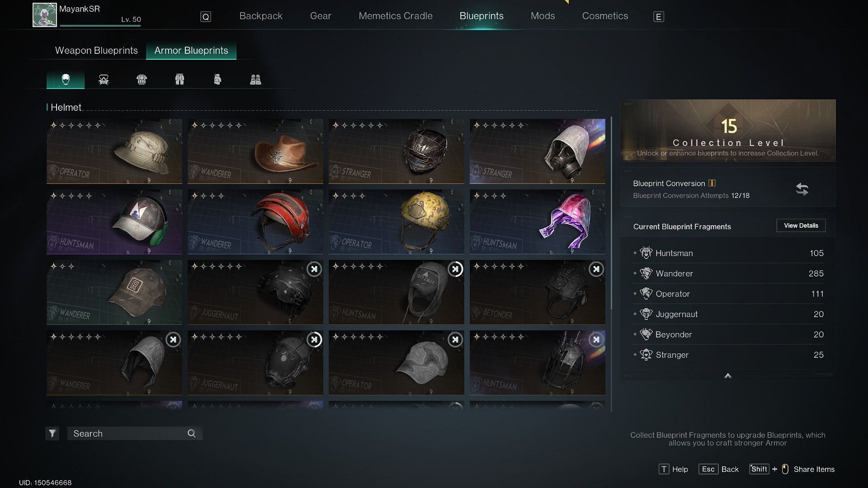Viewport: 868px width, 488px height.
Task: Open the Memetics Cradle tab
Action: [396, 16]
